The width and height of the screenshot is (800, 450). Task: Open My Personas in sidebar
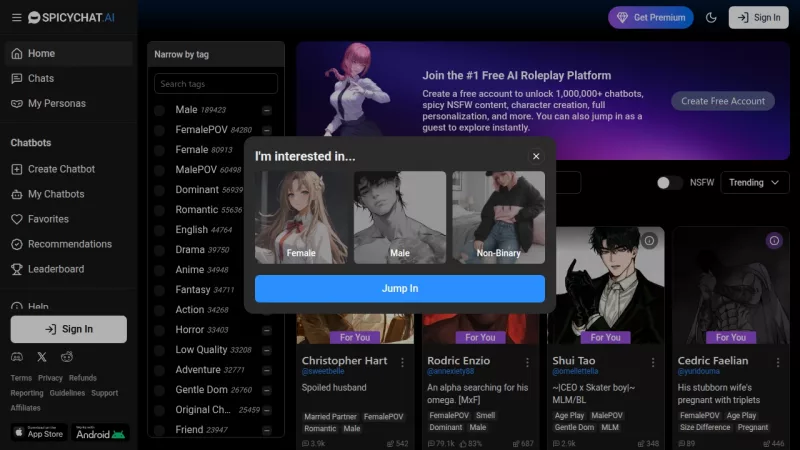coord(56,103)
